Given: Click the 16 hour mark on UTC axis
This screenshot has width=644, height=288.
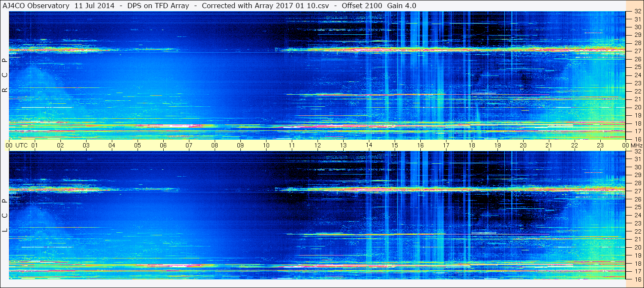Looking at the screenshot, I should (420, 145).
